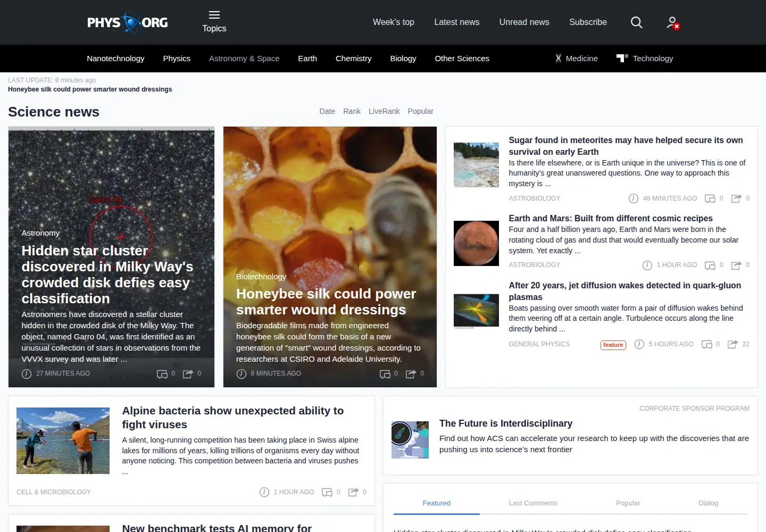
Task: Switch to the Last Comments tab
Action: [533, 503]
